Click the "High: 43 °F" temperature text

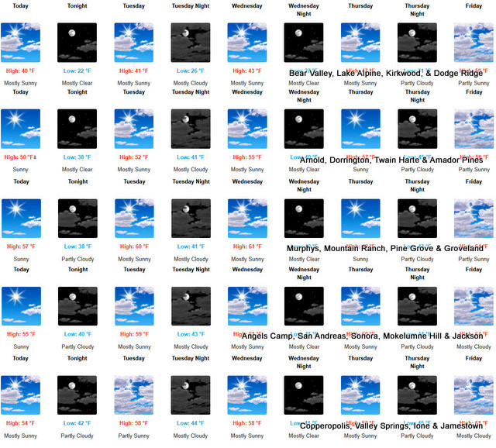coord(247,70)
